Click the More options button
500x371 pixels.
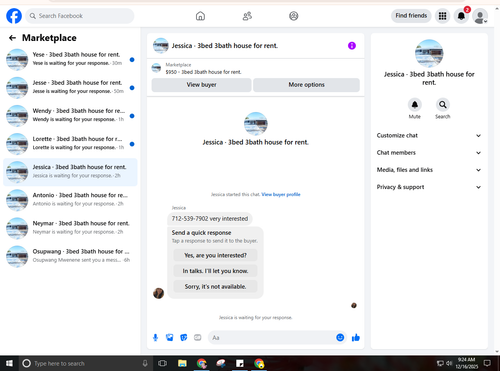(x=306, y=85)
